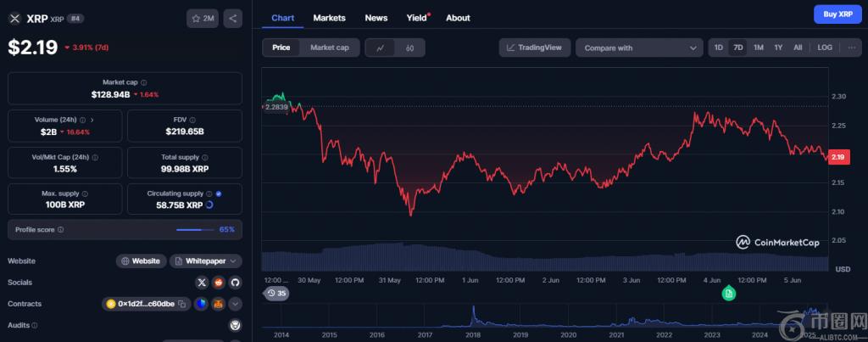
Task: Open the X (Twitter) social link
Action: coord(202,283)
